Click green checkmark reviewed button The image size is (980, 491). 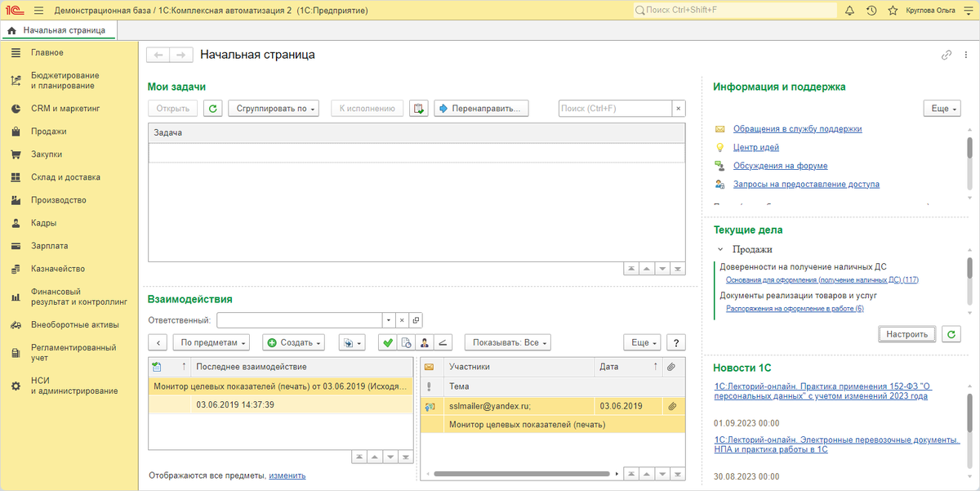[x=388, y=343]
